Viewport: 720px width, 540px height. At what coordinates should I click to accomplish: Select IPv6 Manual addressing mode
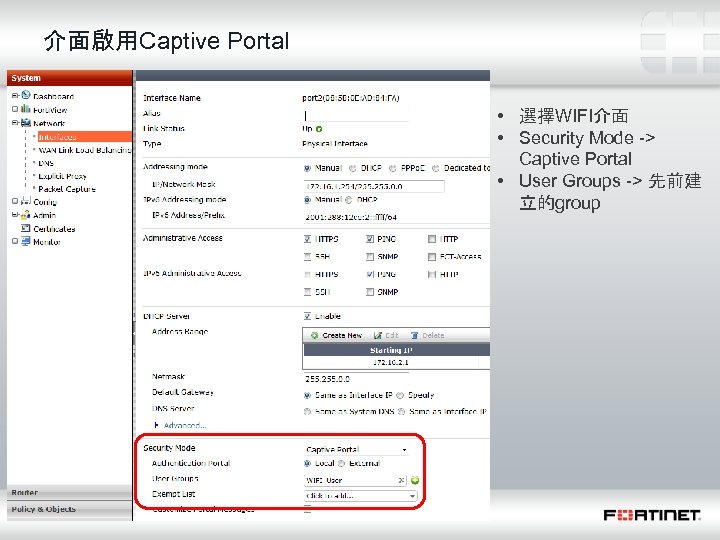[307, 200]
